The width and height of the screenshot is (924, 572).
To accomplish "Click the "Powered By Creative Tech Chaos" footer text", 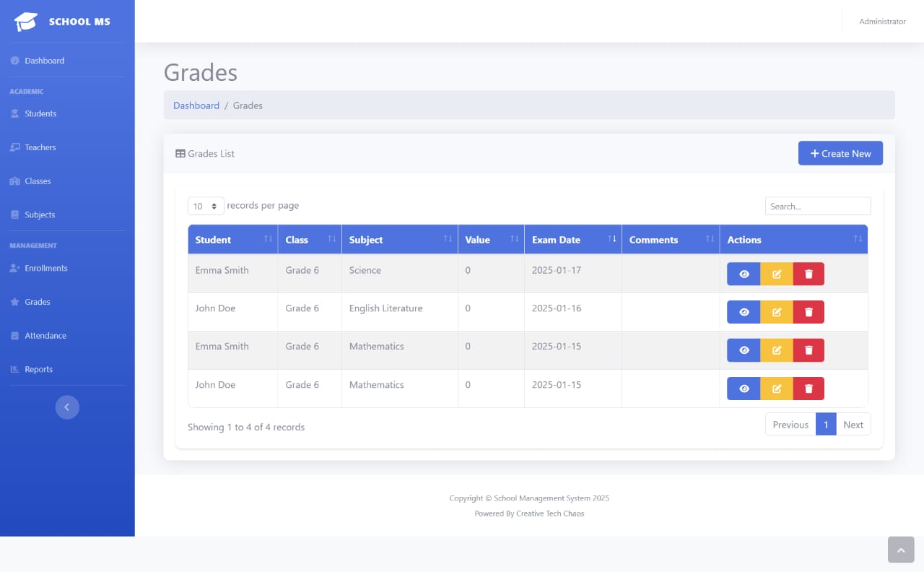I will pyautogui.click(x=529, y=513).
